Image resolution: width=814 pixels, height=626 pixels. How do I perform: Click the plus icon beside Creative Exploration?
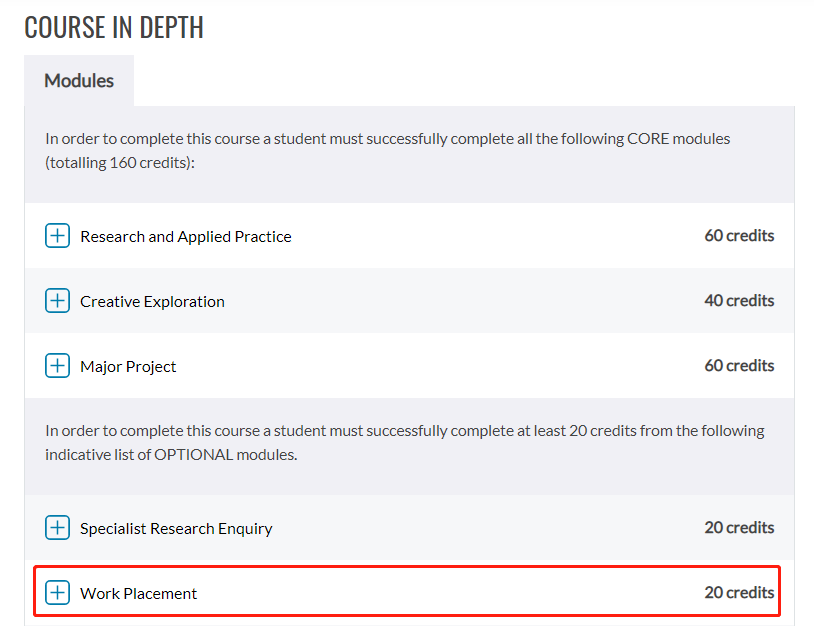click(58, 301)
